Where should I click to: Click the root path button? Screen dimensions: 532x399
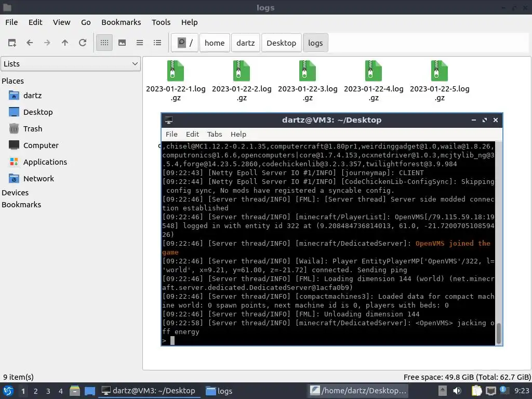tap(185, 43)
